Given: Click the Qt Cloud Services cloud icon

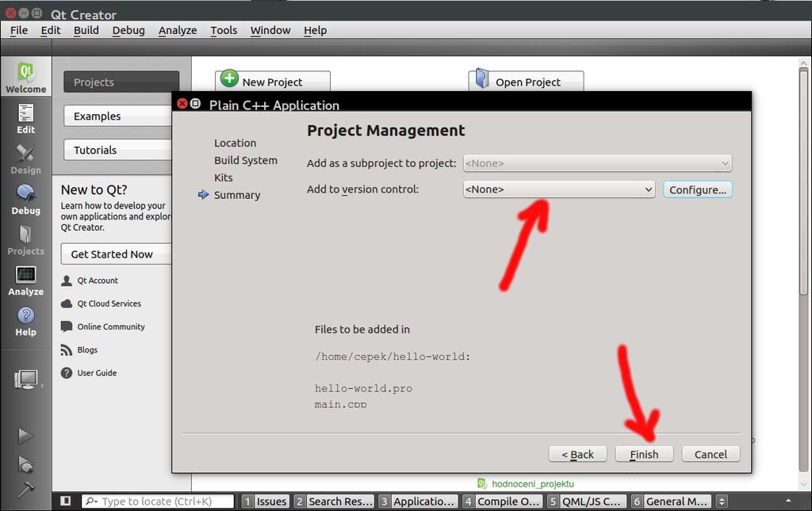Looking at the screenshot, I should (67, 303).
